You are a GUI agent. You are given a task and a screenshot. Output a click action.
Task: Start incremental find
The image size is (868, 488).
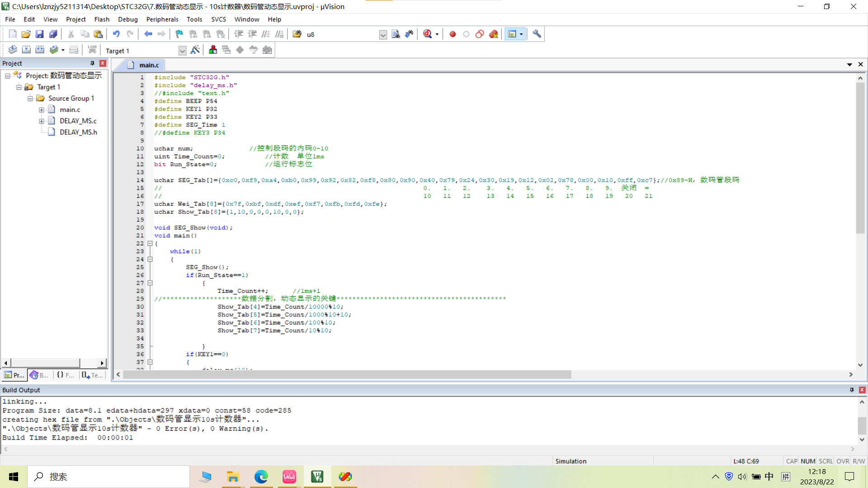[x=409, y=34]
